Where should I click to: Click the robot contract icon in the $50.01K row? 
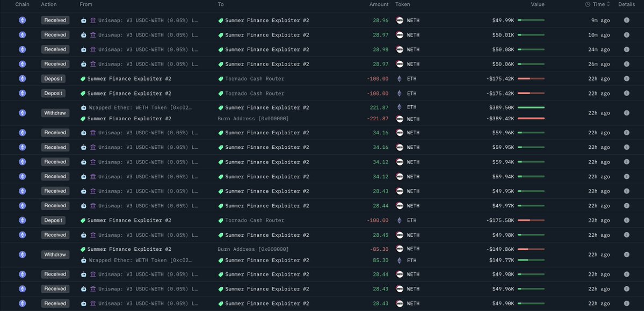84,35
